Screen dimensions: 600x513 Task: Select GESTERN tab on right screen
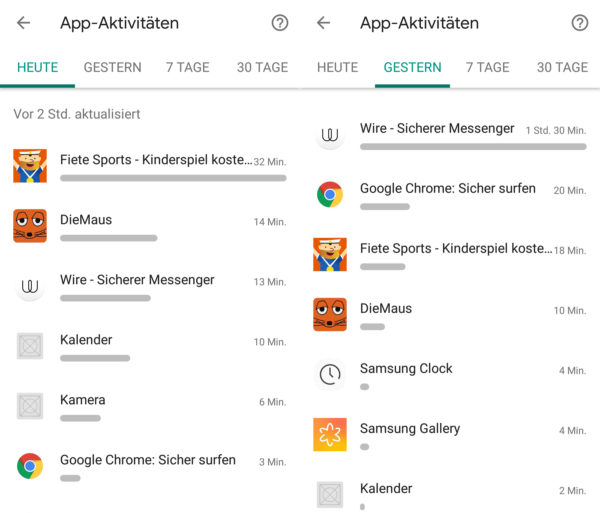pos(412,67)
